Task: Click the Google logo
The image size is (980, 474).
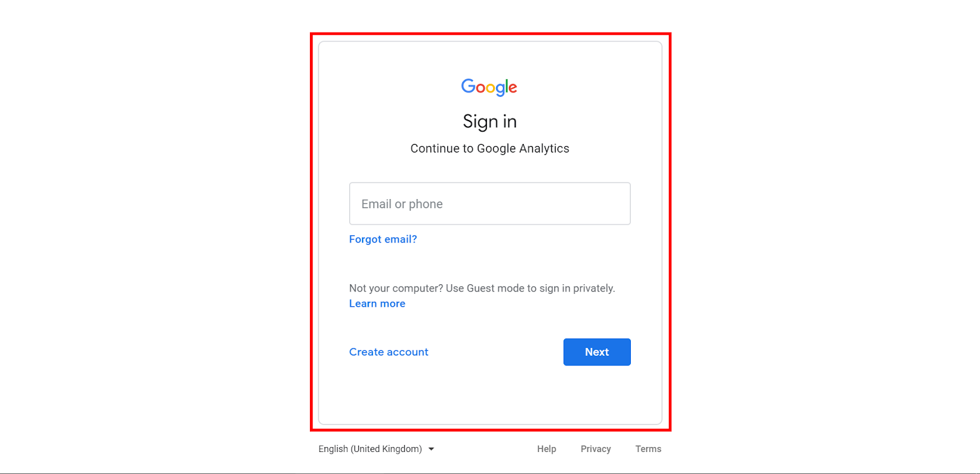Action: click(489, 87)
